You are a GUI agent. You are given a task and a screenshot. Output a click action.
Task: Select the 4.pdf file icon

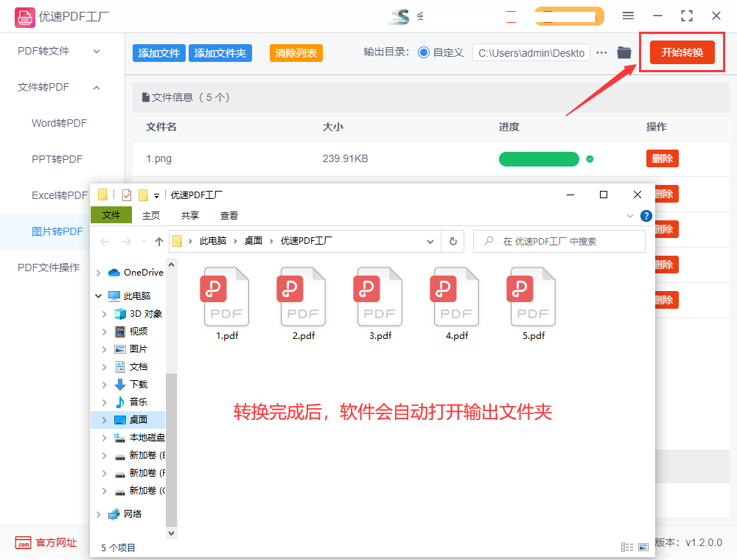(x=456, y=296)
